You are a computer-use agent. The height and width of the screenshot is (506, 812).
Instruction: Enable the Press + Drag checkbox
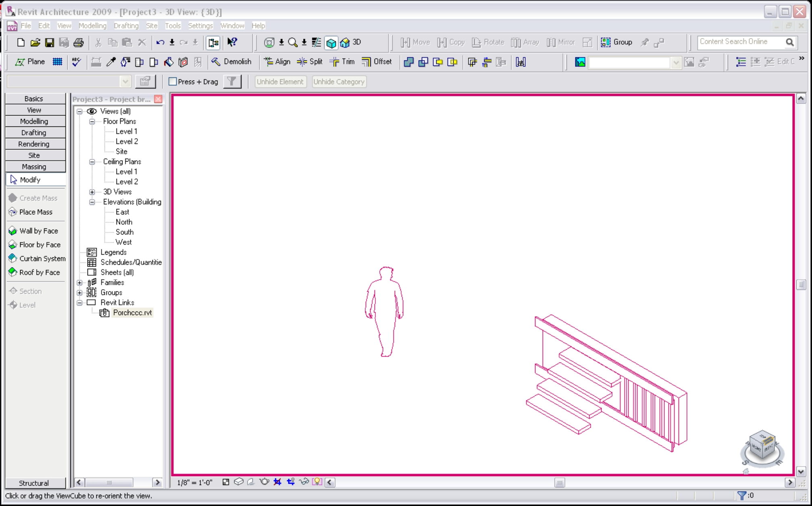point(173,81)
